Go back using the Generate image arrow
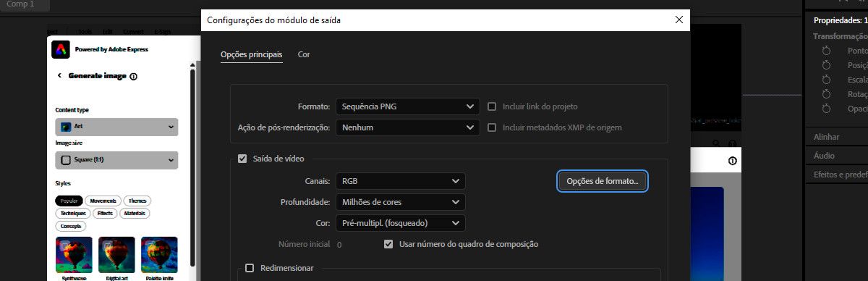The image size is (868, 281). coord(59,75)
